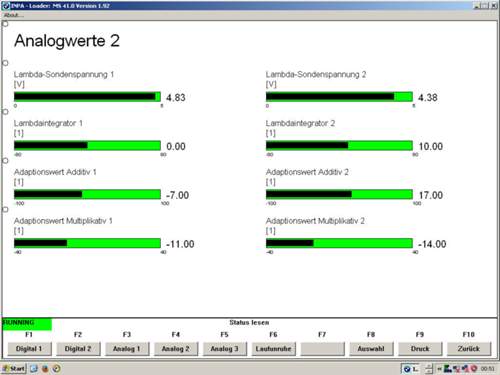This screenshot has height=375, width=500.
Task: Click the Lambdaintegrator 2 bar
Action: coord(339,146)
